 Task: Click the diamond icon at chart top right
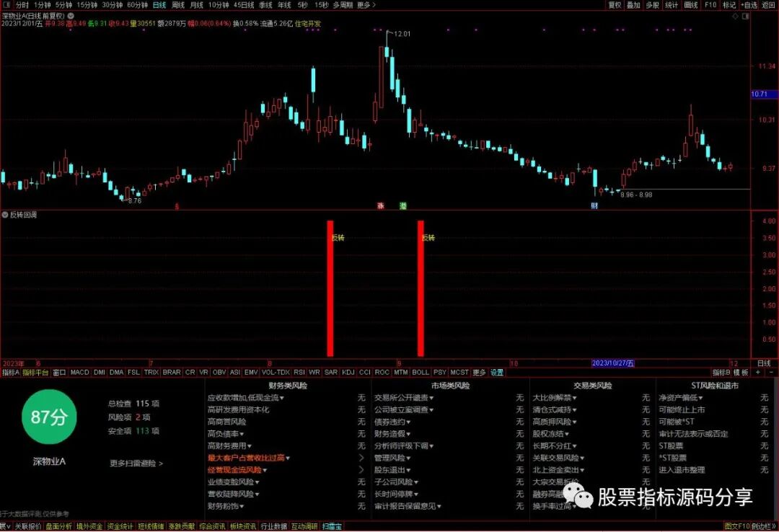(735, 17)
